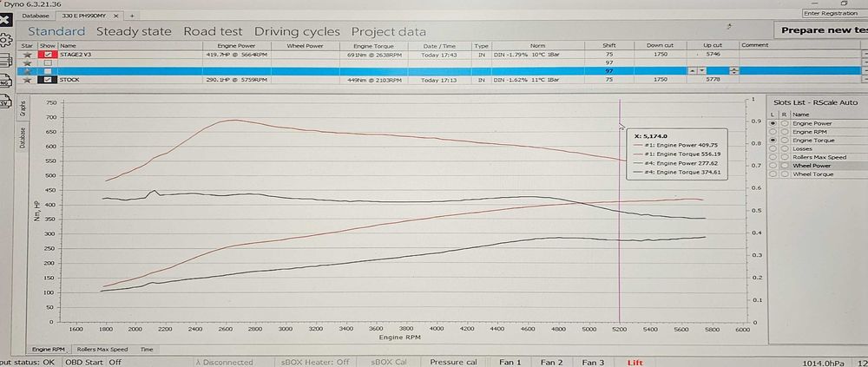Export data as CSV file icon
The width and height of the screenshot is (868, 367).
point(3,103)
